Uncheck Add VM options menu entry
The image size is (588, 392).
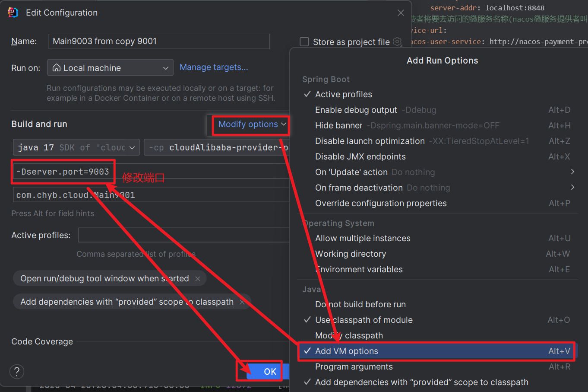(x=346, y=351)
